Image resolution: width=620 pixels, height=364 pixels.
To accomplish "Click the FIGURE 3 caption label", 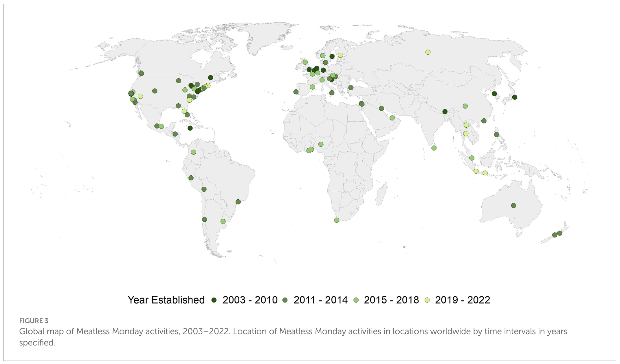I will click(x=34, y=321).
